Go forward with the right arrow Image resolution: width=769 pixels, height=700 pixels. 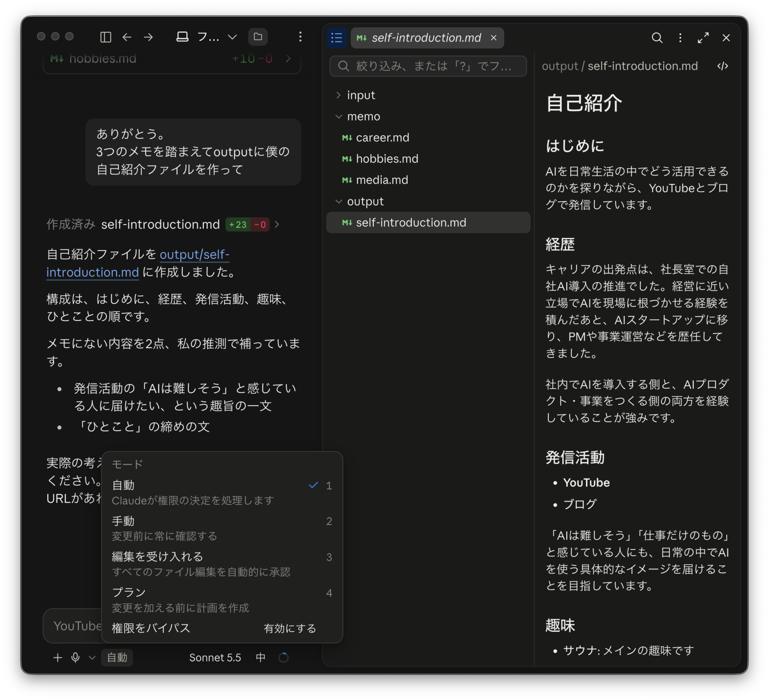(148, 37)
